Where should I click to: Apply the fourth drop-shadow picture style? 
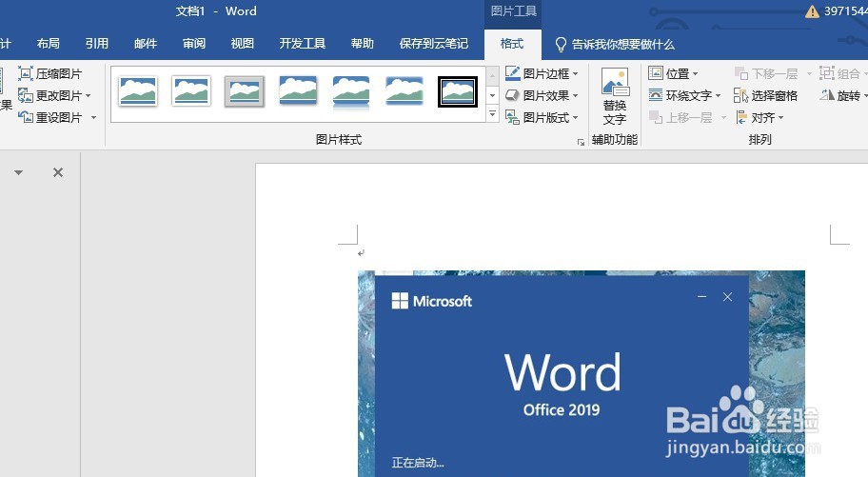click(298, 90)
